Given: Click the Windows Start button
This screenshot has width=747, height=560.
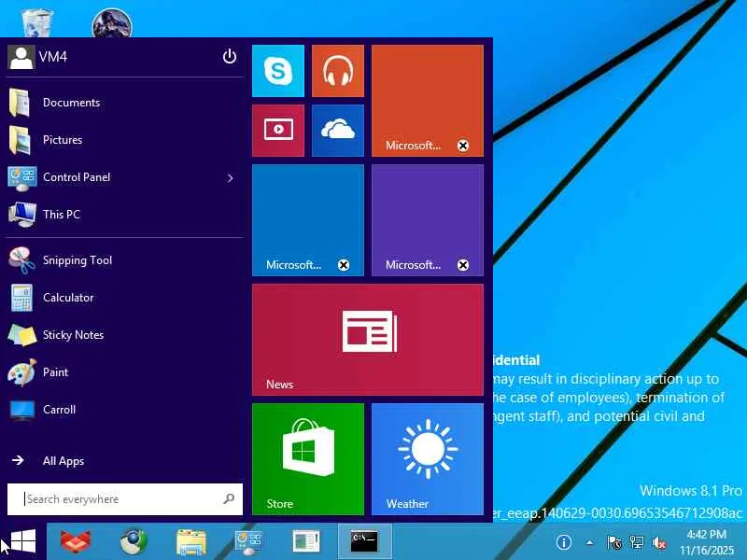Looking at the screenshot, I should pyautogui.click(x=22, y=541).
